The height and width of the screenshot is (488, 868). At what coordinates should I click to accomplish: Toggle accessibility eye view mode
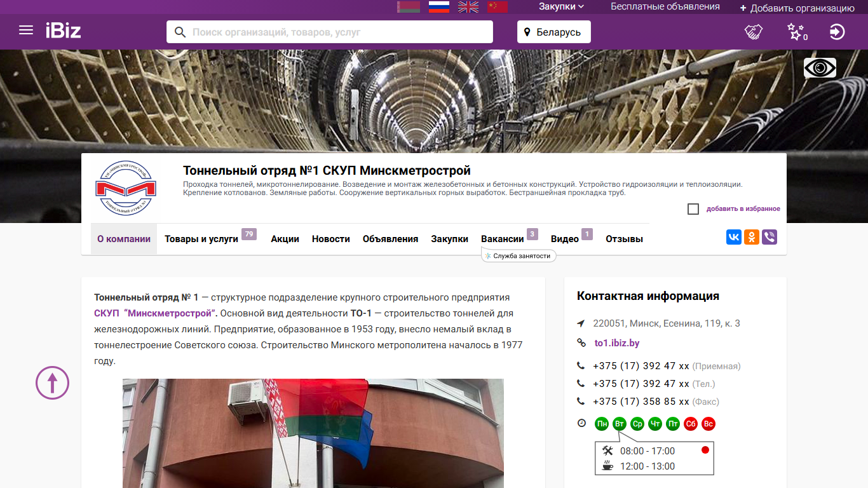click(x=820, y=68)
